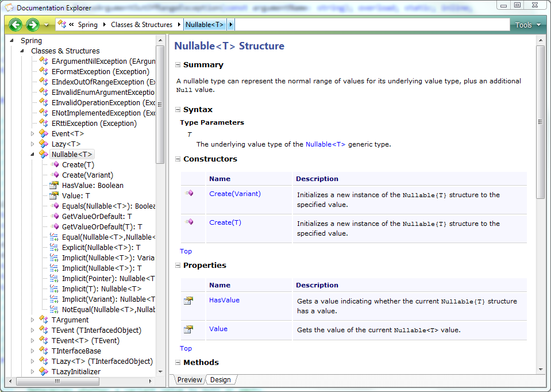Expand the Event<T> tree node
551x392 pixels.
pyautogui.click(x=32, y=133)
